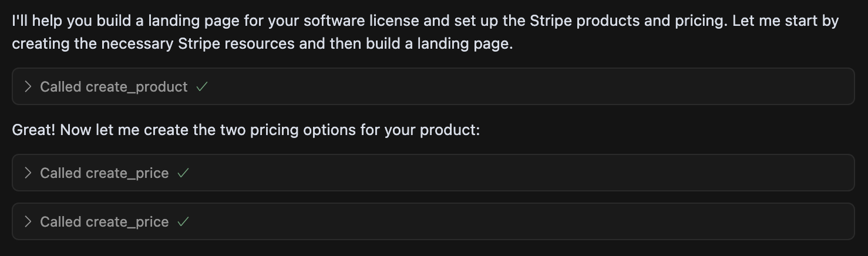Click the first create_price success checkmark
The height and width of the screenshot is (256, 868).
(183, 173)
